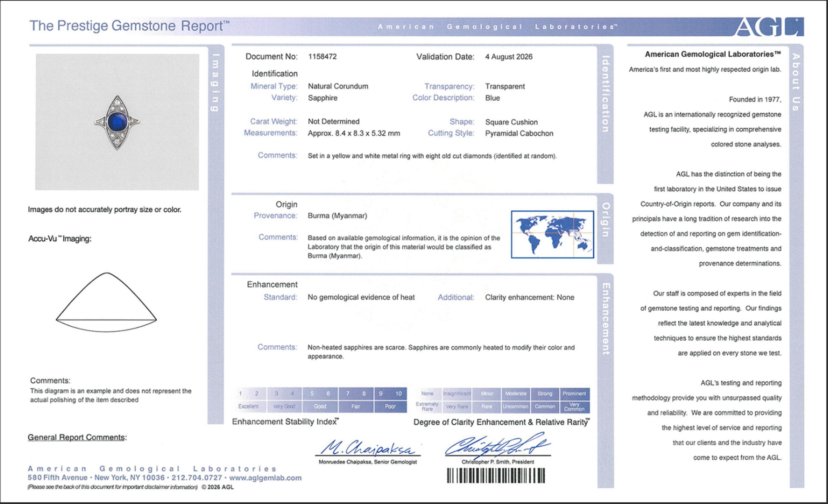This screenshot has width=828, height=504.
Task: Click the 'Carat Weight:' field label
Action: 274,122
